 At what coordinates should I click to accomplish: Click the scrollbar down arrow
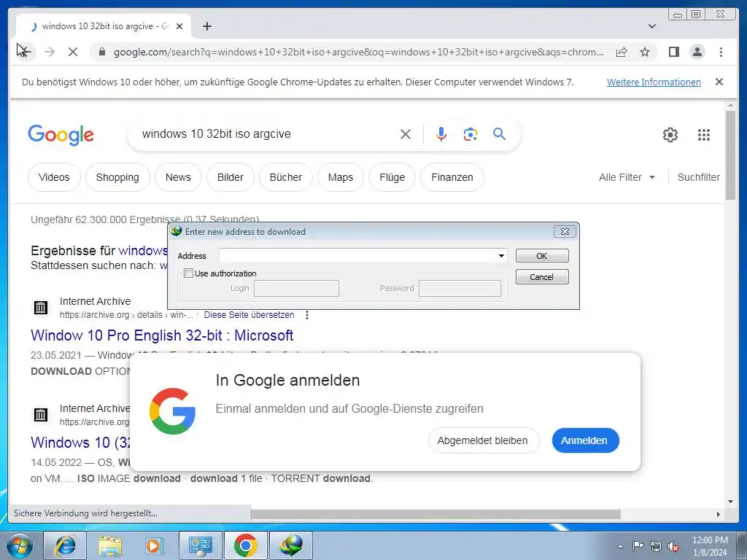tap(731, 501)
